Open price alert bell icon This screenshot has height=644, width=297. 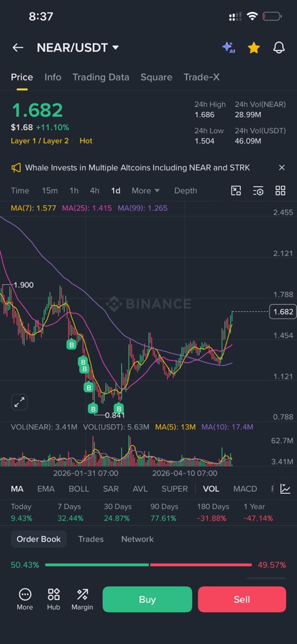click(279, 48)
